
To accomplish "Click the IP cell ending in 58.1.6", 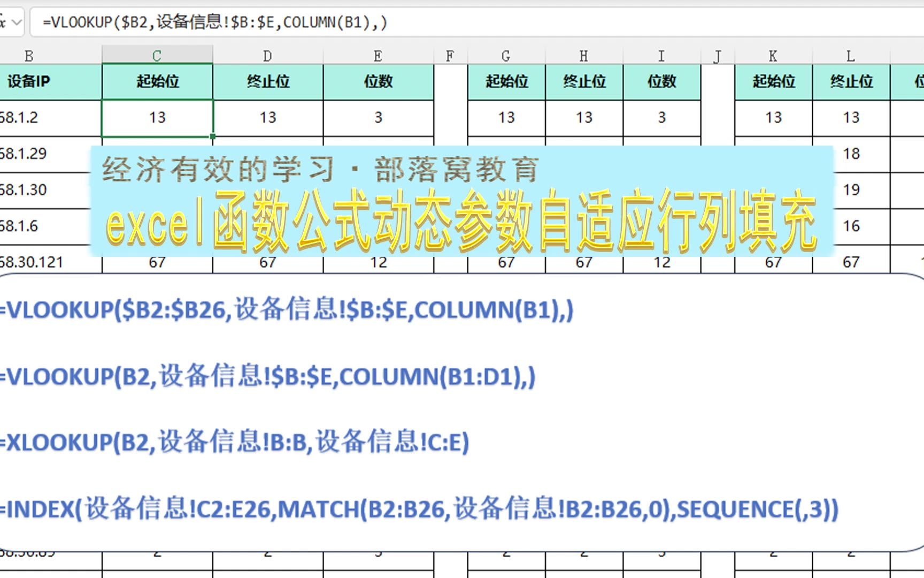I will [x=45, y=226].
